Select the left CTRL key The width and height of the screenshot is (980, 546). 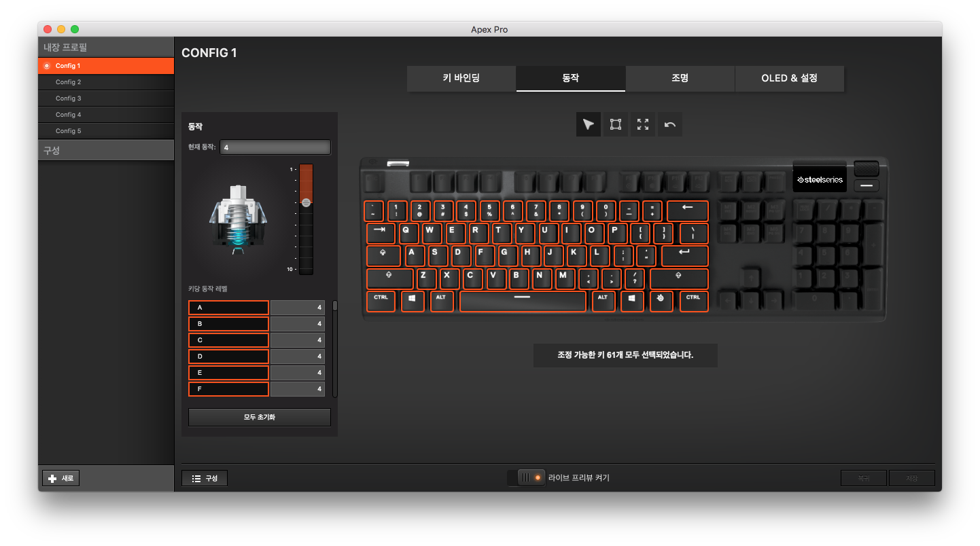tap(381, 301)
